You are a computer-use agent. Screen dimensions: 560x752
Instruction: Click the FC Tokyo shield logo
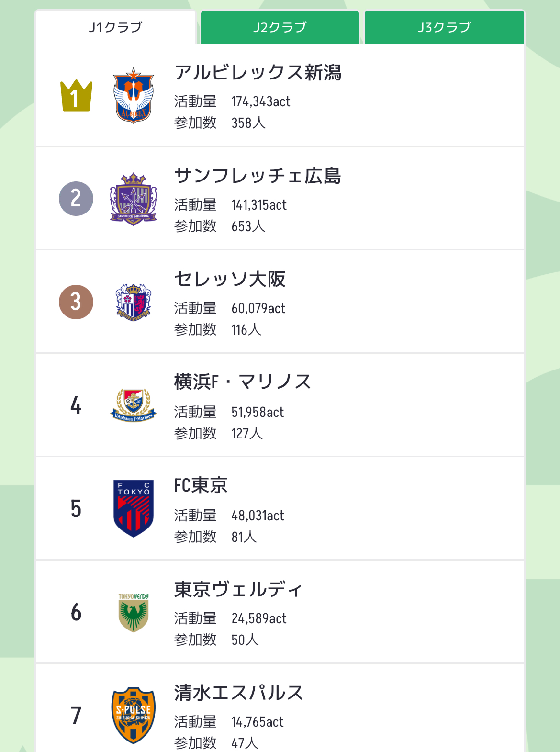(134, 508)
